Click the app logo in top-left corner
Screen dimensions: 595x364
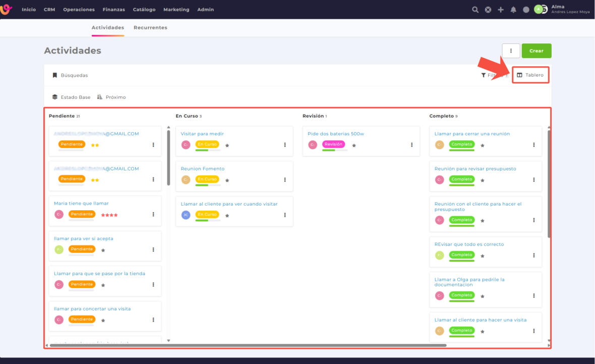coord(7,10)
